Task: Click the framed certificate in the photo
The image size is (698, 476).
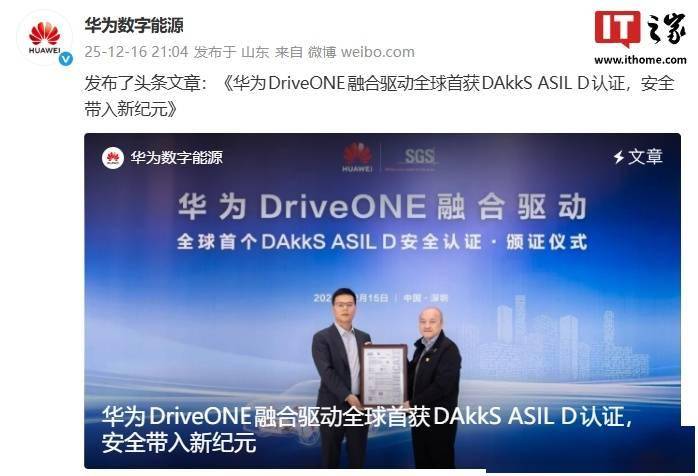Action: click(x=384, y=374)
